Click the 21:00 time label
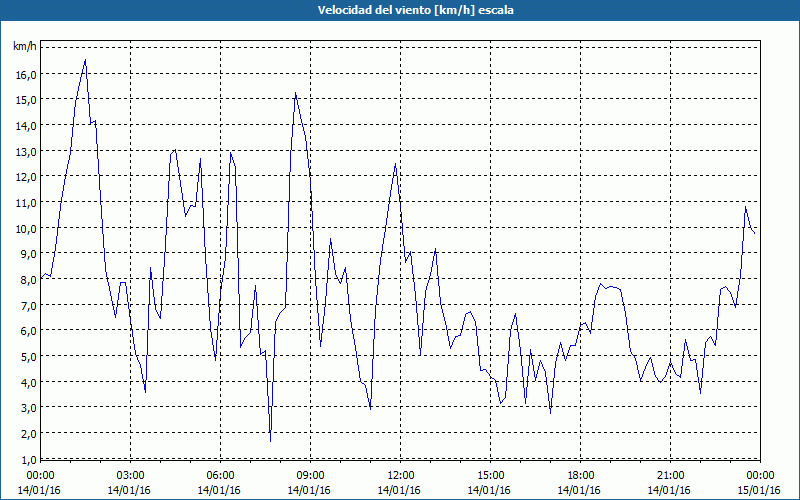800x500 pixels. click(x=670, y=476)
